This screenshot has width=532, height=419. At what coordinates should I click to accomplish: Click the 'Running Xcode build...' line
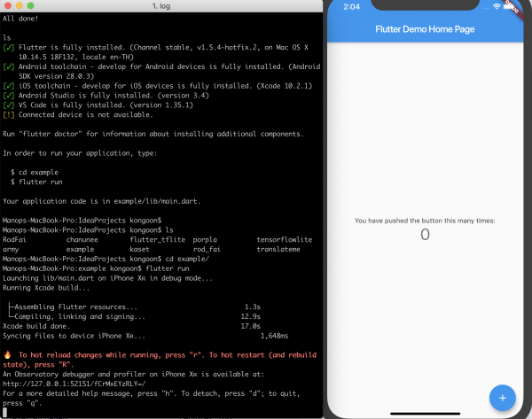(46, 288)
